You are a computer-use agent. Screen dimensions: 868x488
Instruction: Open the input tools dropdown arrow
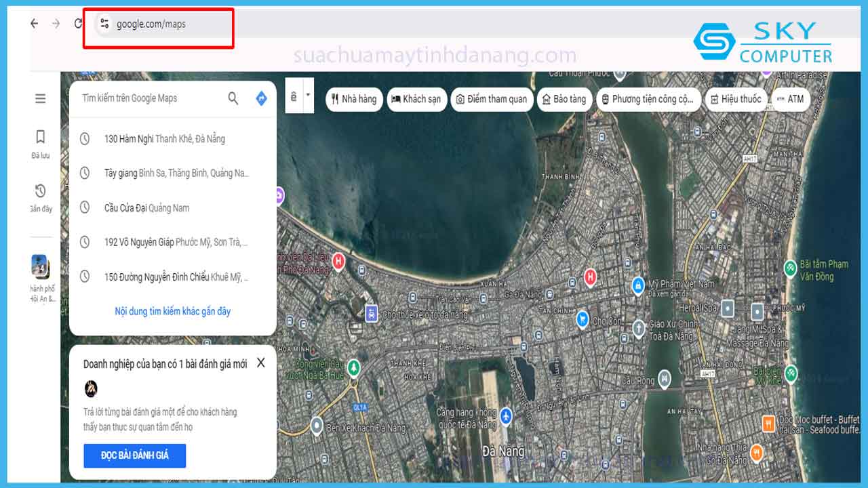[308, 95]
